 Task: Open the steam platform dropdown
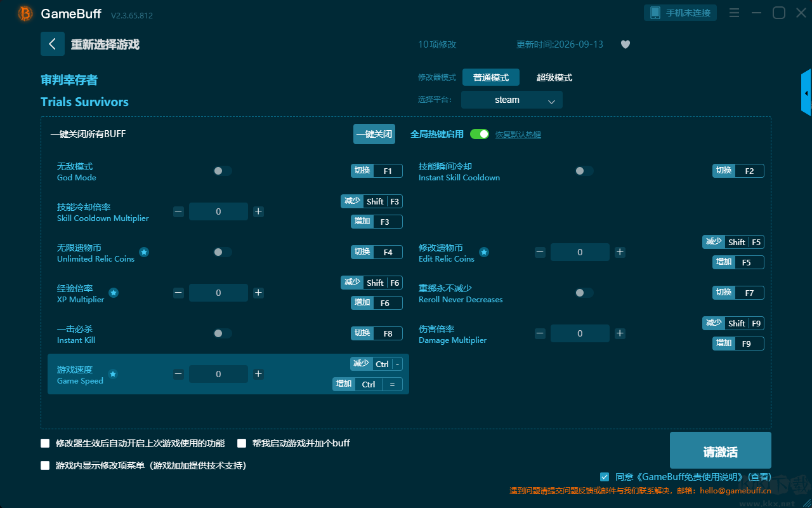click(x=512, y=100)
